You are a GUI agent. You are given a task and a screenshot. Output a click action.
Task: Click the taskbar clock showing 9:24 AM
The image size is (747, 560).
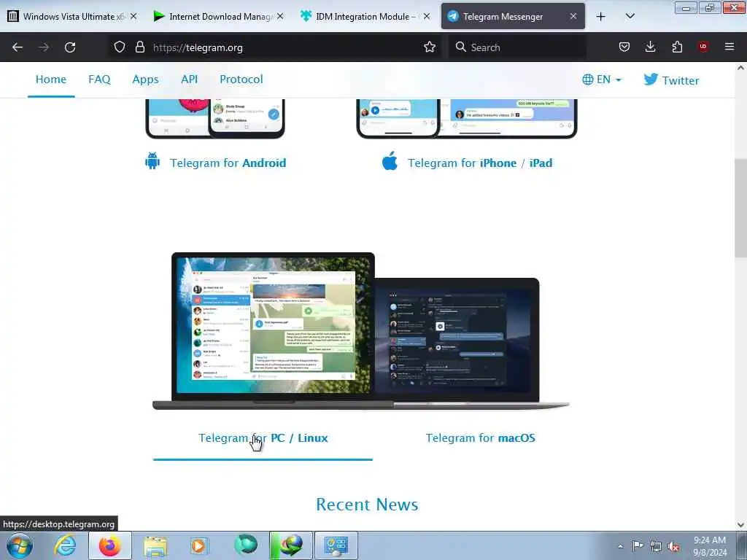pos(710,546)
